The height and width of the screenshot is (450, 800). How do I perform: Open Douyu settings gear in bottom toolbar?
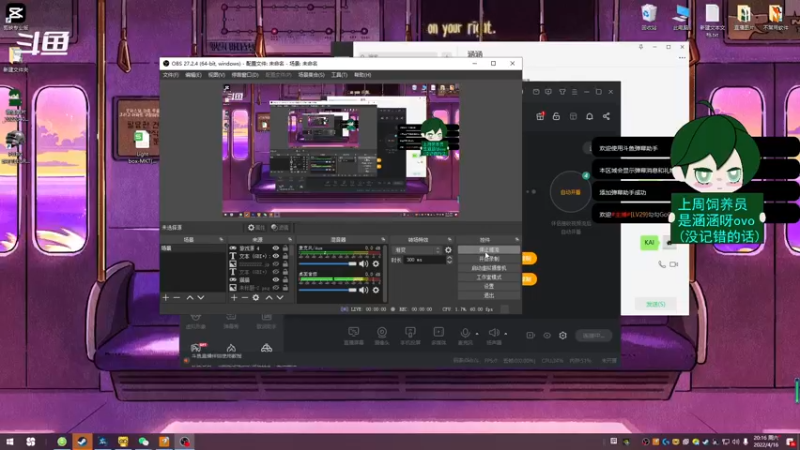coord(563,335)
